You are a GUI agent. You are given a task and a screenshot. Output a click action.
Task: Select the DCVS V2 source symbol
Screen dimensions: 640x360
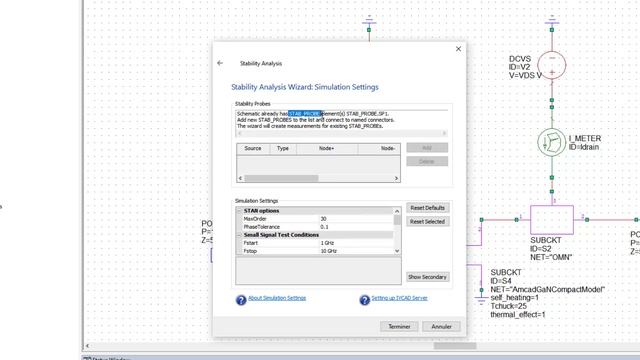pos(552,65)
